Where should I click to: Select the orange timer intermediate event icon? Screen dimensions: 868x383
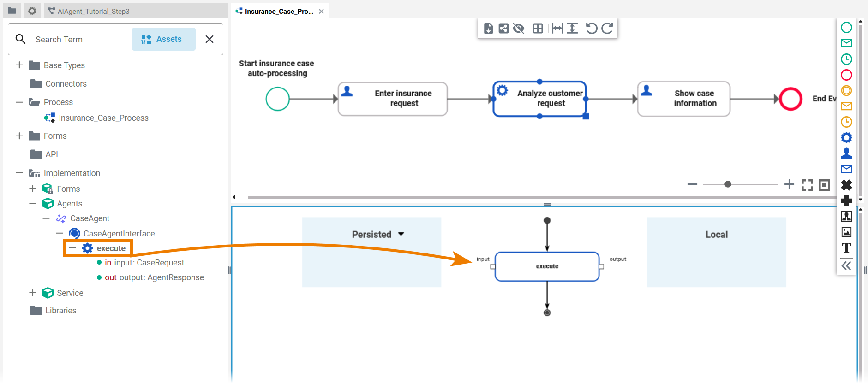[846, 122]
